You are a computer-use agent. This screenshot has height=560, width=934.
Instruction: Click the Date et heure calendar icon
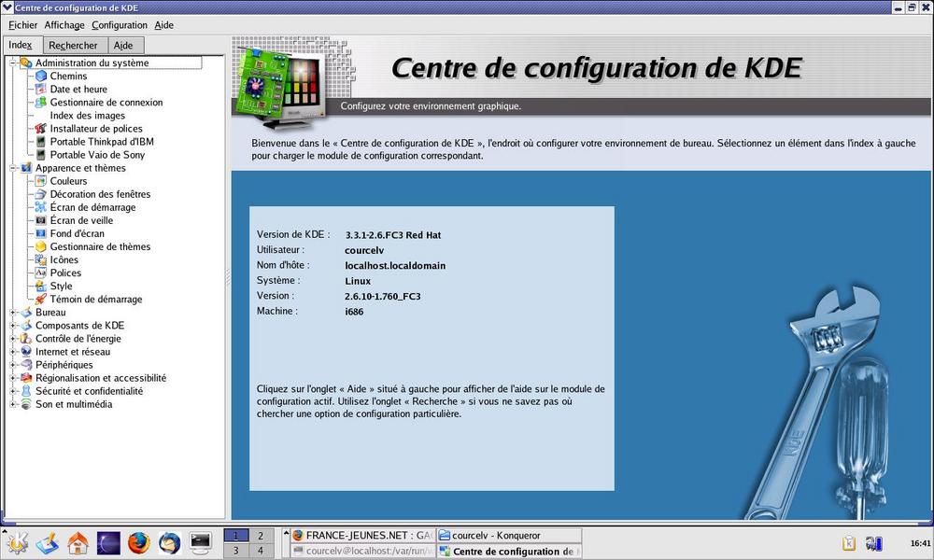click(40, 90)
